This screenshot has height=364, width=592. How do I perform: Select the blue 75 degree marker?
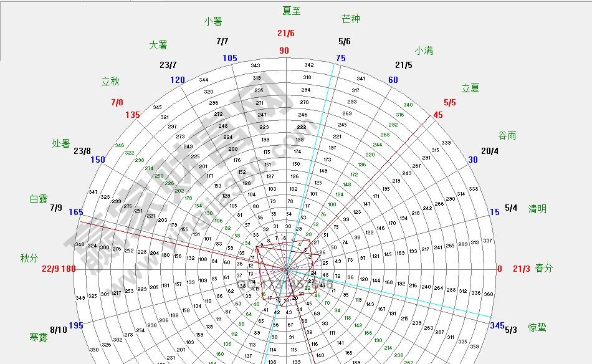tap(340, 58)
